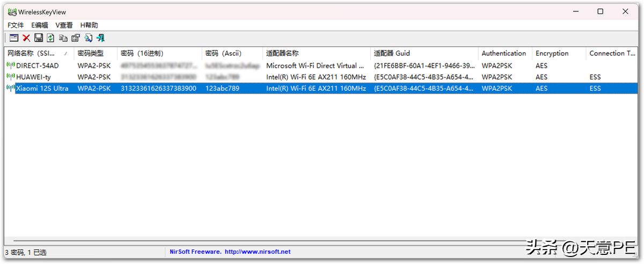Open the www.nirsoft.net link in status bar
Screen dimensions: 644x264
tap(258, 252)
